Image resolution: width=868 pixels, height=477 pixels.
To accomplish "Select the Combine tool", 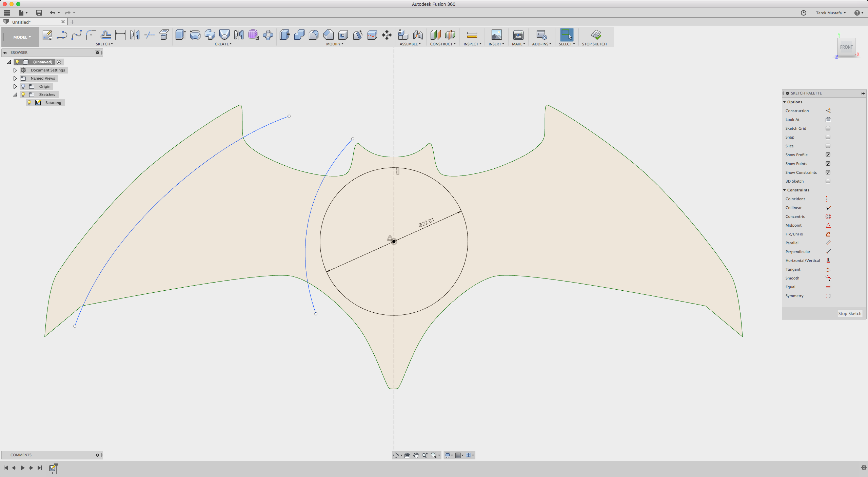I will pyautogui.click(x=299, y=35).
